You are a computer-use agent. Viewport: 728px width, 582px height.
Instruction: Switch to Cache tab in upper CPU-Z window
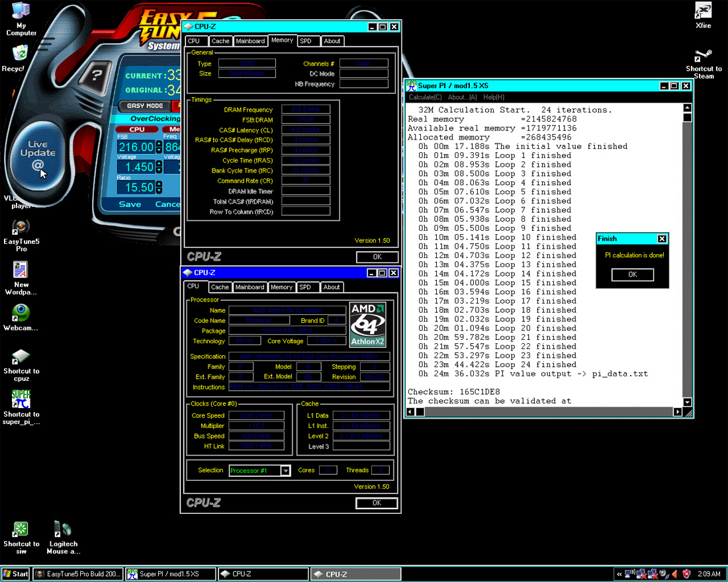click(x=220, y=41)
